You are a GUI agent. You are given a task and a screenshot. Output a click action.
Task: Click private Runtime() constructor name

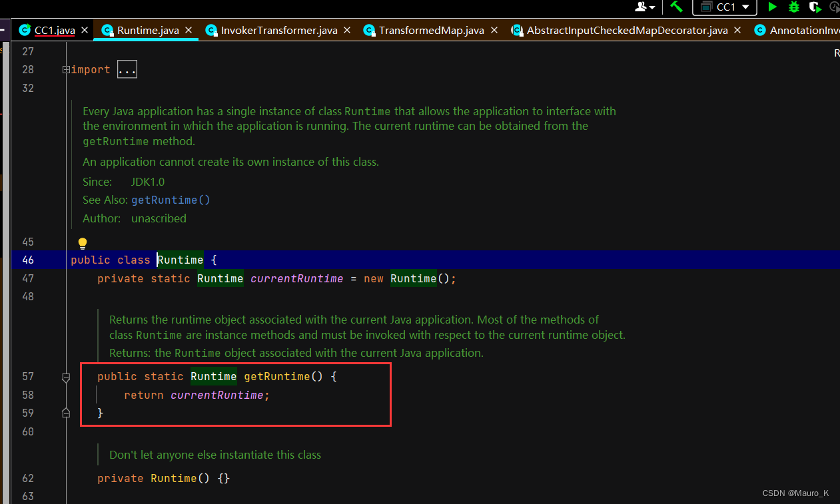[x=174, y=478]
